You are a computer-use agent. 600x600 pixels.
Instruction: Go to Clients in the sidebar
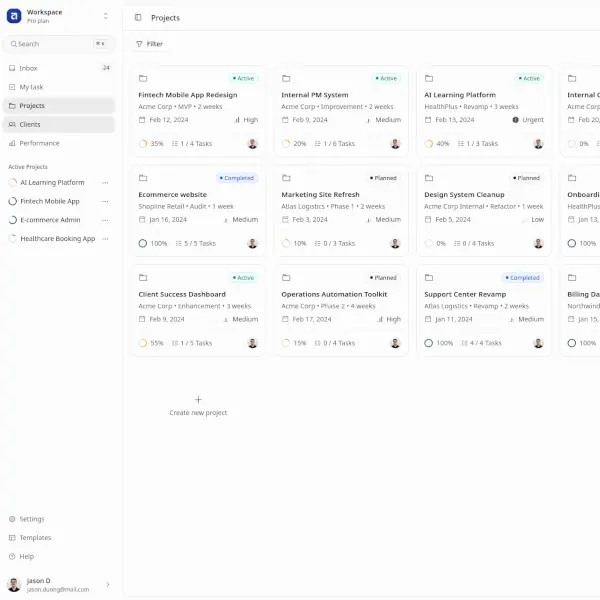pos(59,124)
